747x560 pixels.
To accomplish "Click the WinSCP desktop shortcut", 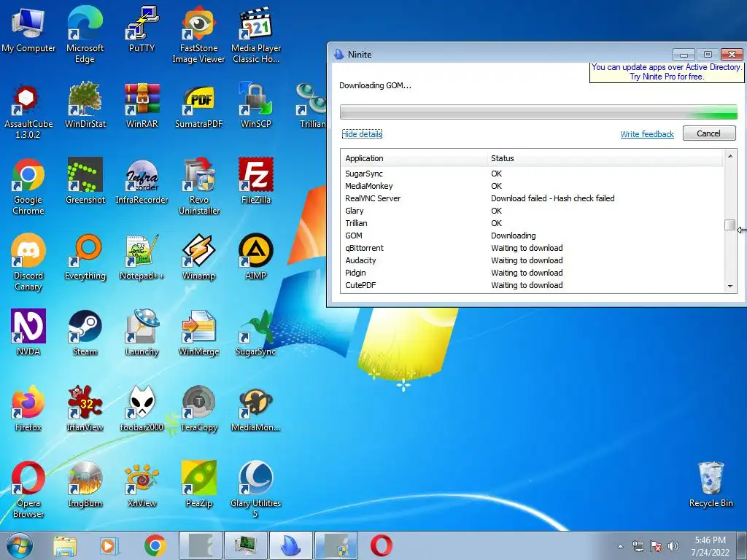I will coord(256,105).
